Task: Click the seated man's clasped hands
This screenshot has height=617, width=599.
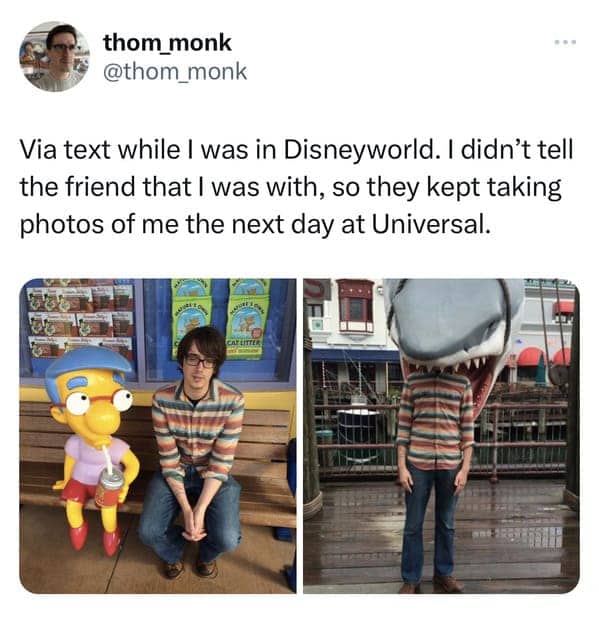Action: pyautogui.click(x=193, y=532)
